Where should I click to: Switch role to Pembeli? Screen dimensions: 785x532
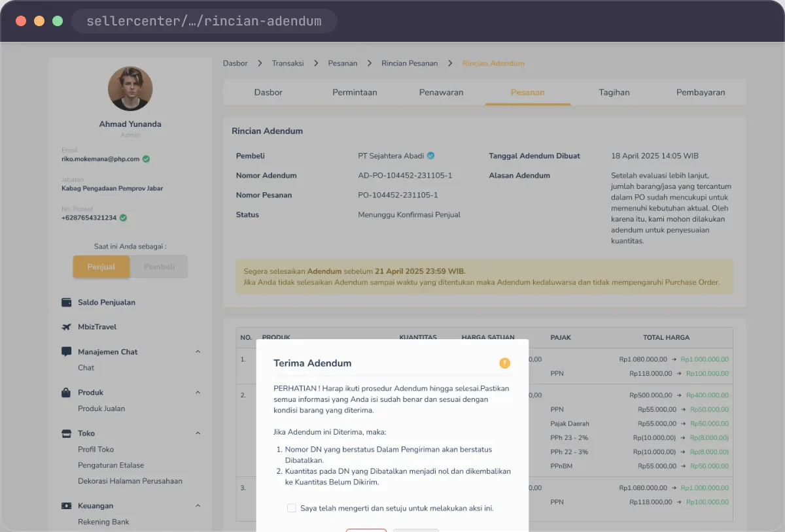159,267
